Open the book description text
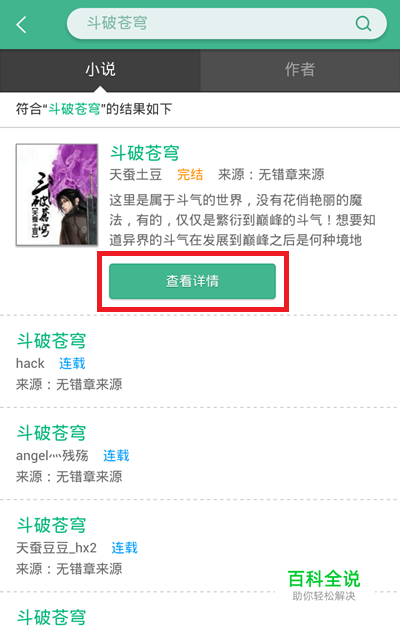Screen dimensions: 400x632 click(x=242, y=220)
